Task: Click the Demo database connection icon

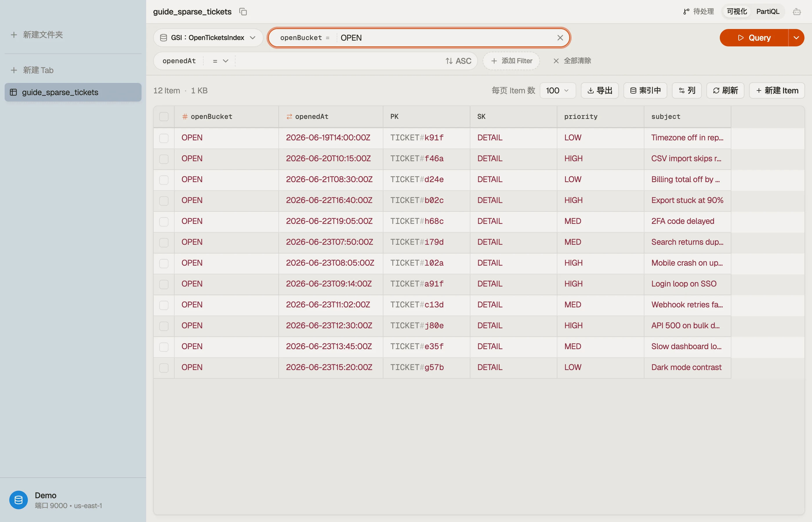Action: coord(18,500)
